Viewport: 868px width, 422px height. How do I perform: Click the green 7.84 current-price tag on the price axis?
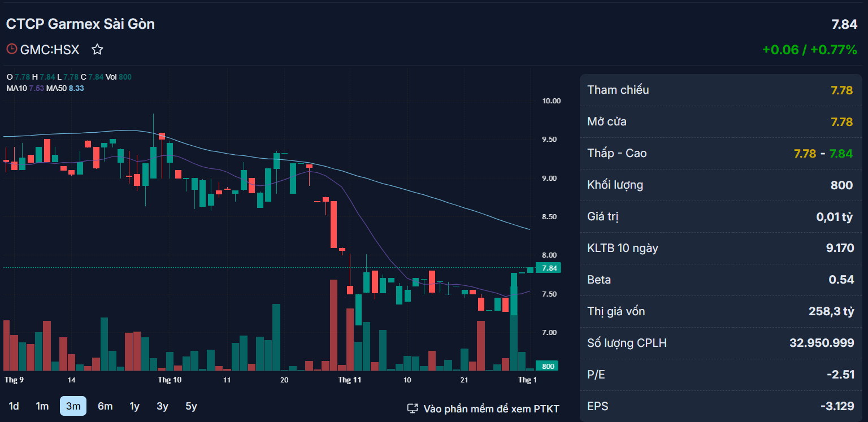click(x=548, y=268)
